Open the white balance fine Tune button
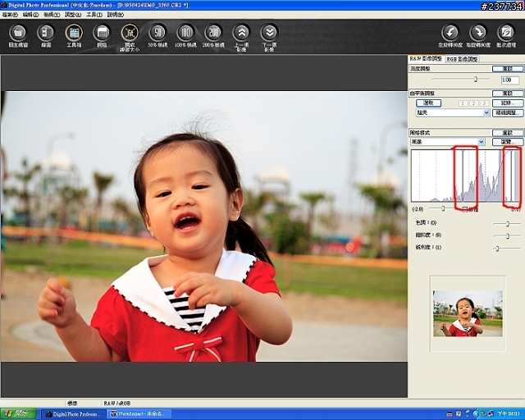This screenshot has width=525, height=420. (508, 113)
